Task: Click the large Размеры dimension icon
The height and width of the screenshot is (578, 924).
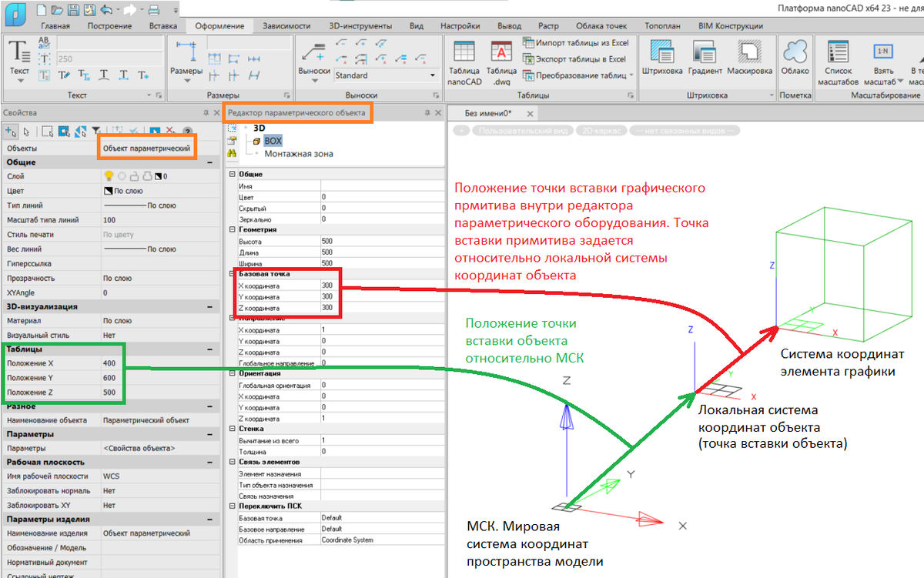Action: point(186,52)
